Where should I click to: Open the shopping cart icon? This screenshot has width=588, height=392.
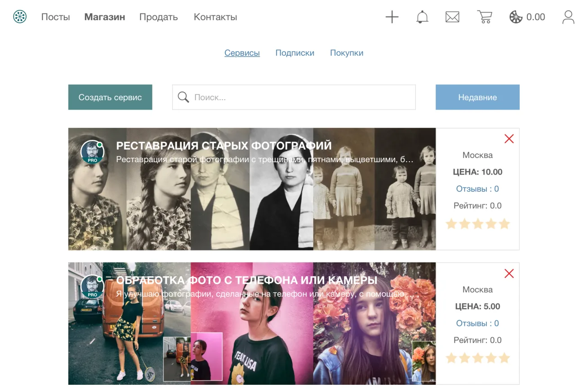(x=485, y=17)
